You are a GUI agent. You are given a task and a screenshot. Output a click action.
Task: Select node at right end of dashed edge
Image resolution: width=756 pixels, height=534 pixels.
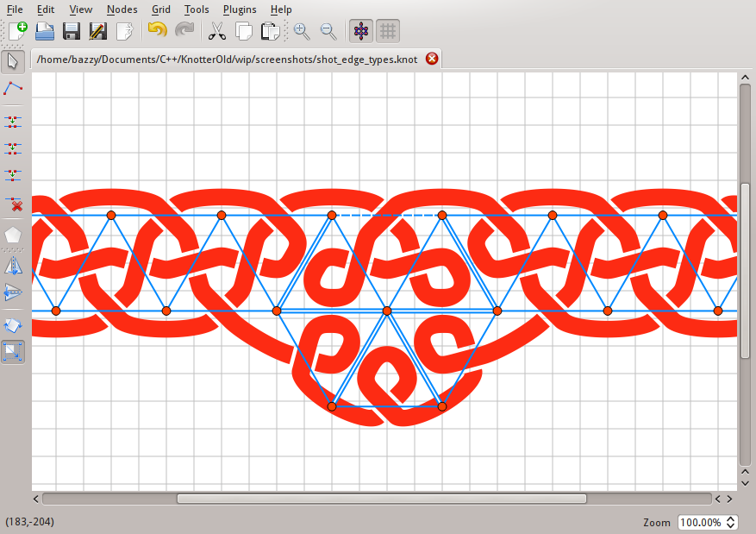point(442,215)
